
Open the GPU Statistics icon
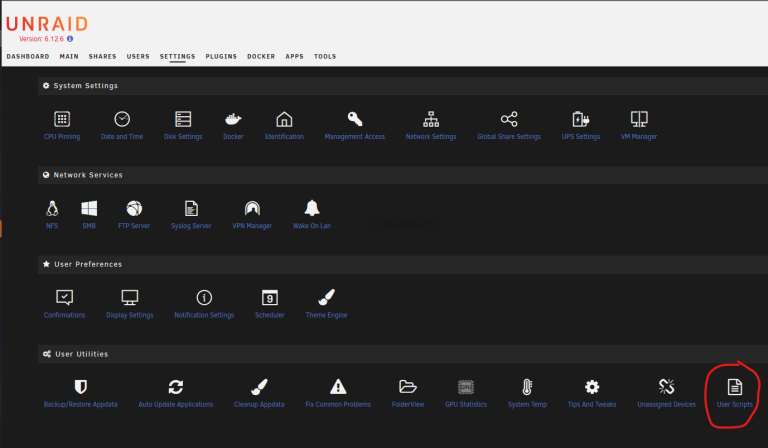(465, 387)
